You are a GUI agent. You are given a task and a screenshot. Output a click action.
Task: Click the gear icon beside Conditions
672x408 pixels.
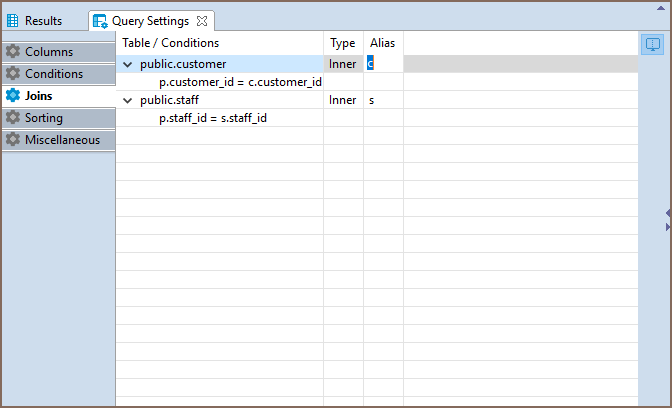(13, 74)
